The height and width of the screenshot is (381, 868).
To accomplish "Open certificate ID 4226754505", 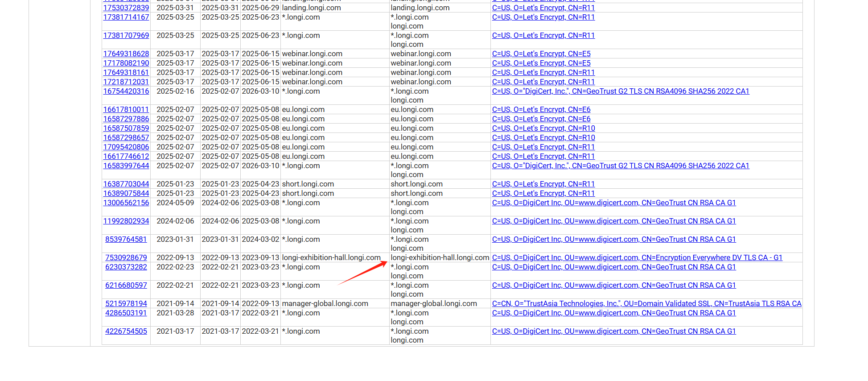I will (126, 331).
